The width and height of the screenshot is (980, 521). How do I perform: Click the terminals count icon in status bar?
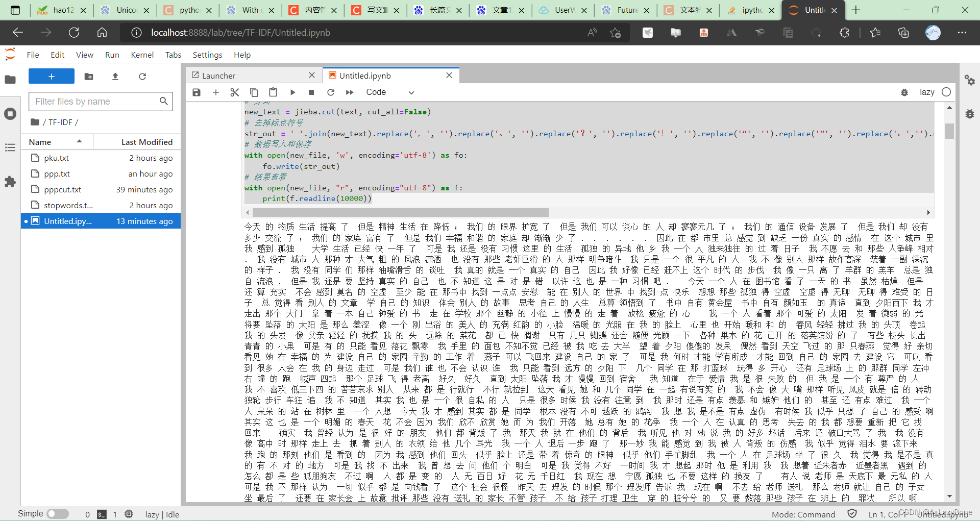(102, 514)
